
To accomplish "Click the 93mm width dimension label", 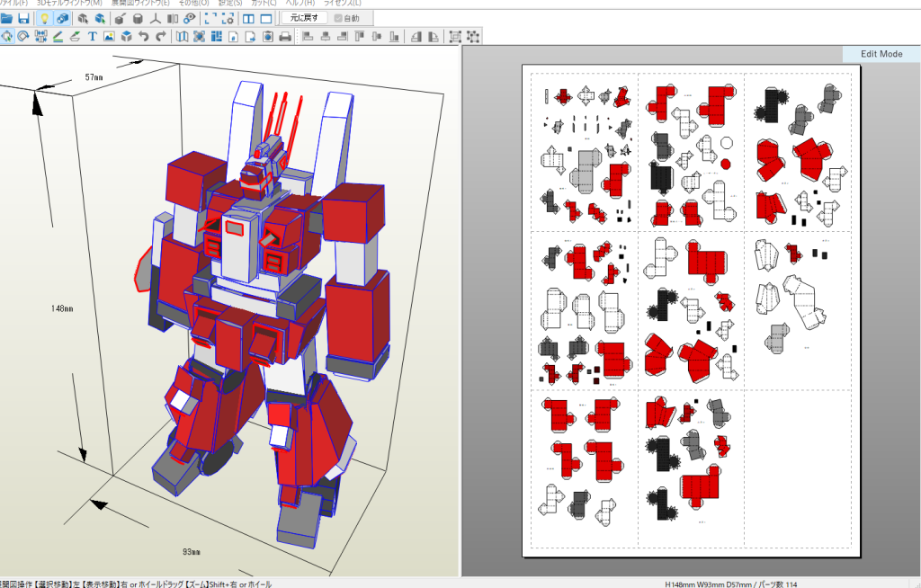I will point(191,551).
